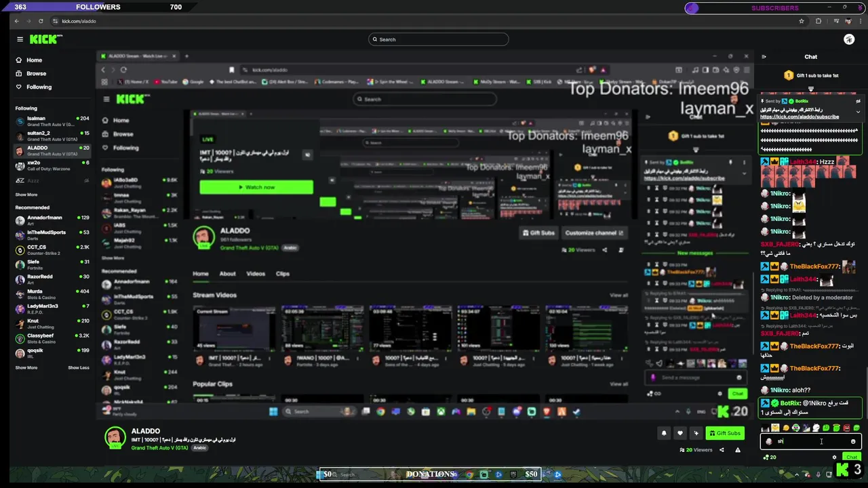Click the 20 channel points icon

(770, 457)
